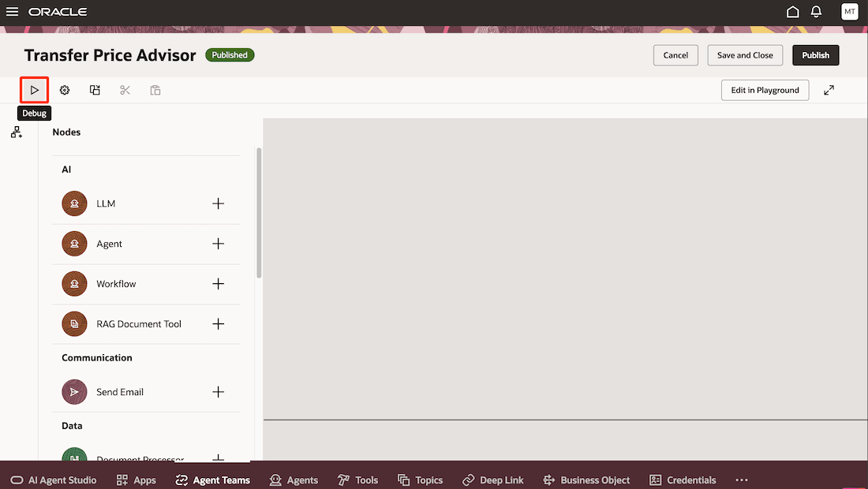Image resolution: width=868 pixels, height=489 pixels.
Task: Switch to the Apps tab
Action: 137,480
